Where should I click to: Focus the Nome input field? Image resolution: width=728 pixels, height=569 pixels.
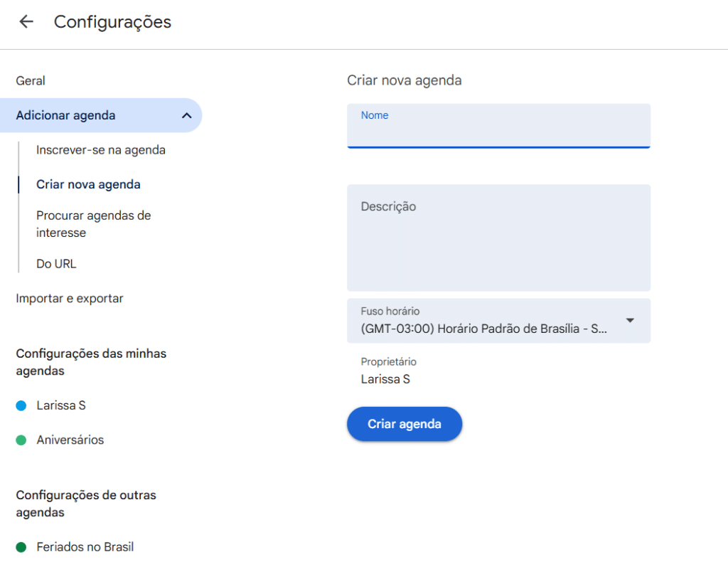[498, 132]
